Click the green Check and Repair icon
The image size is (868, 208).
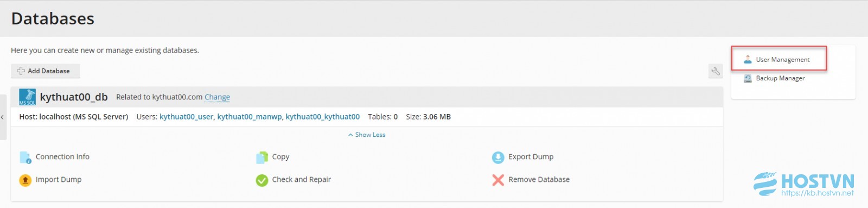[262, 180]
